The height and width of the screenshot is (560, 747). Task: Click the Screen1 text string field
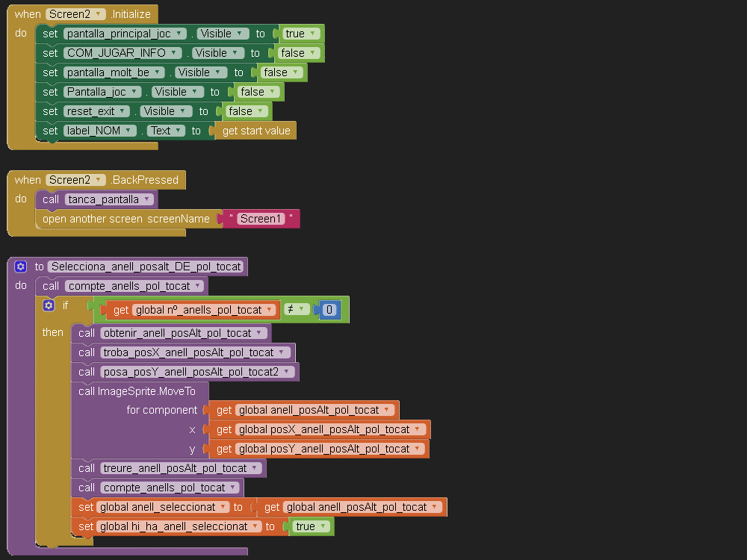(257, 219)
